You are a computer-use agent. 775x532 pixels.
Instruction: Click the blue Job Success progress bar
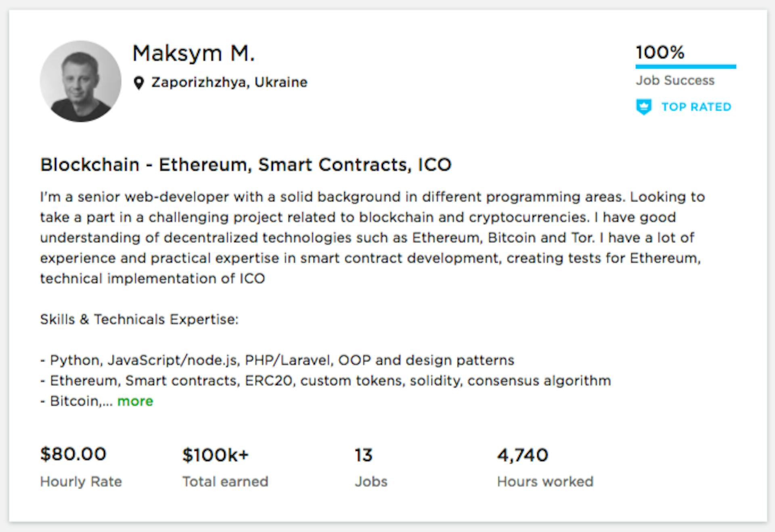(x=685, y=67)
